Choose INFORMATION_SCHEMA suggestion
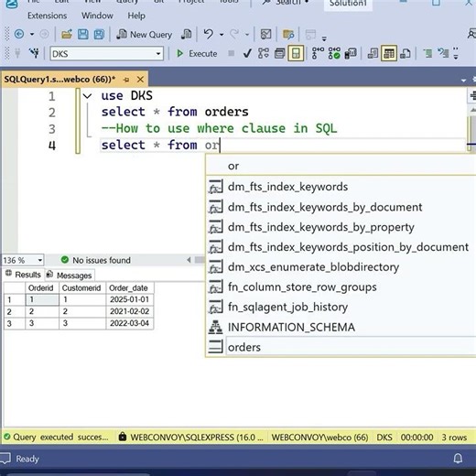Screen dimensions: 476x476 [x=341, y=327]
